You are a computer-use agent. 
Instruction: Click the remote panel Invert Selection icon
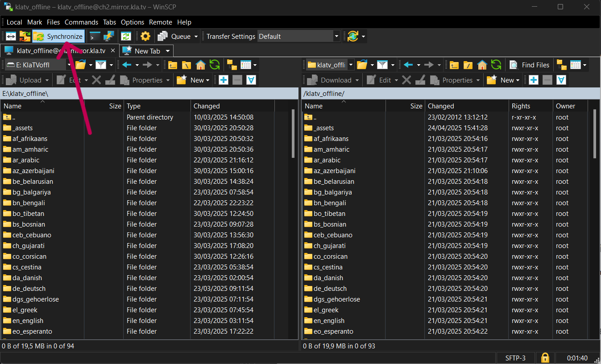pos(561,80)
